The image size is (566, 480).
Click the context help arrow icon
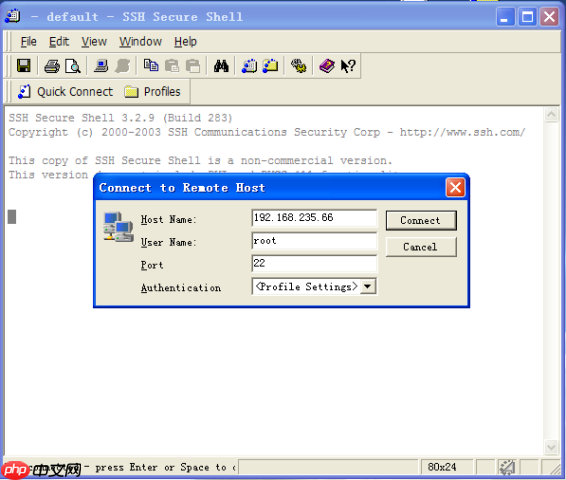tap(348, 66)
